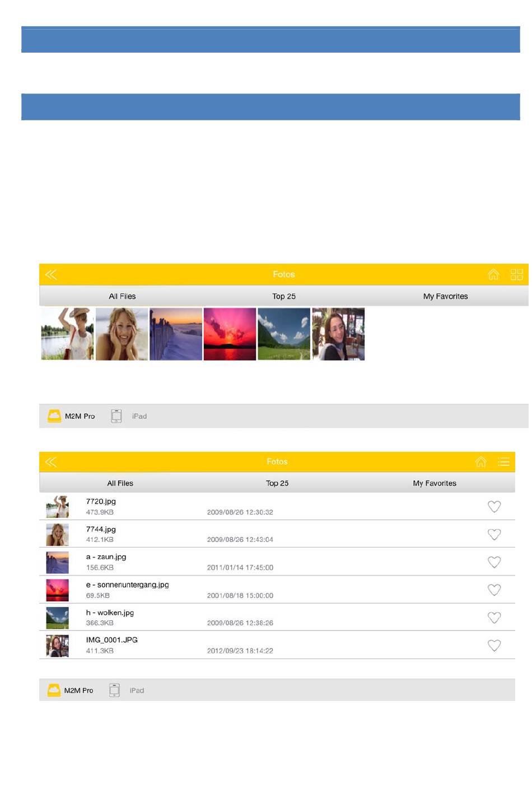Screen dimensions: 532x795
Task: Select M2M Pro cloud icon in grid view
Action: coord(54,416)
